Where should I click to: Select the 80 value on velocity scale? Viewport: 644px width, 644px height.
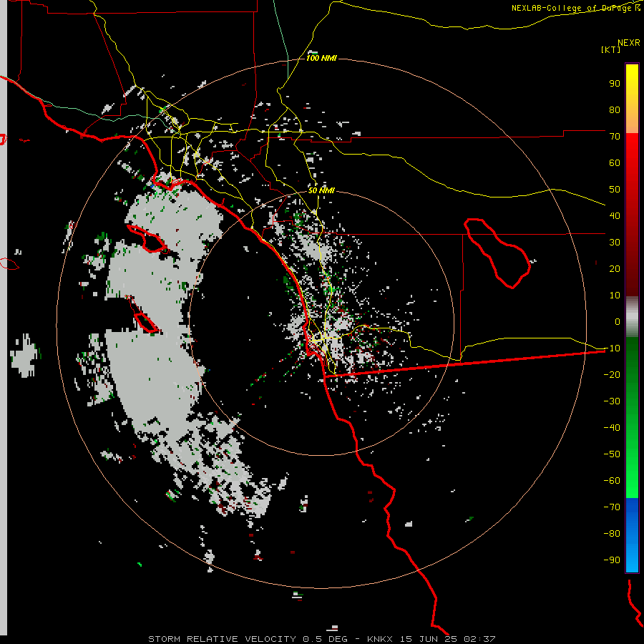[x=615, y=110]
